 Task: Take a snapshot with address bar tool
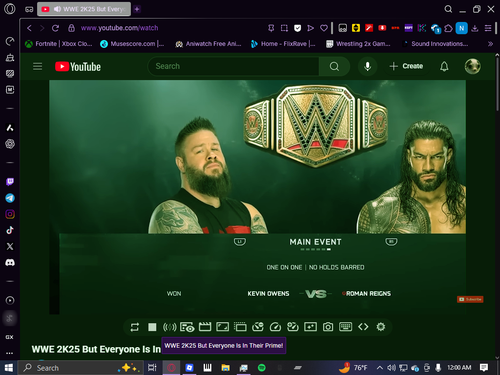click(284, 28)
